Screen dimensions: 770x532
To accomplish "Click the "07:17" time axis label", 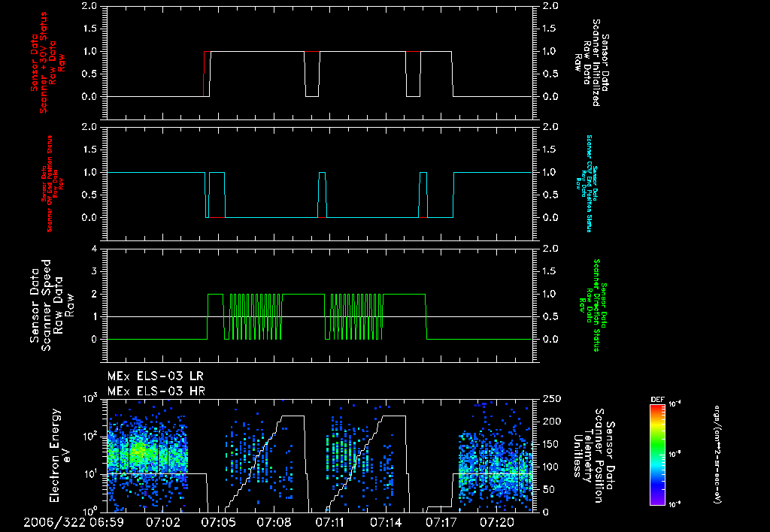I will [441, 522].
